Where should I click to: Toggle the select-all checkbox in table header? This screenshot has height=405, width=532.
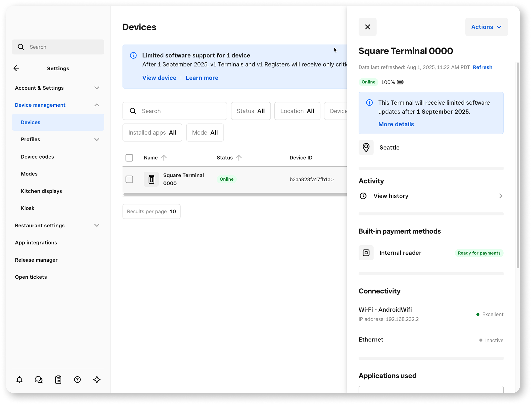pyautogui.click(x=129, y=158)
